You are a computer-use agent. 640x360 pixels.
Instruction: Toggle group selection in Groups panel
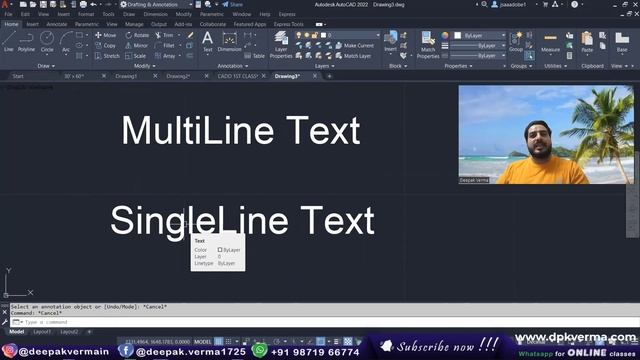click(x=529, y=56)
